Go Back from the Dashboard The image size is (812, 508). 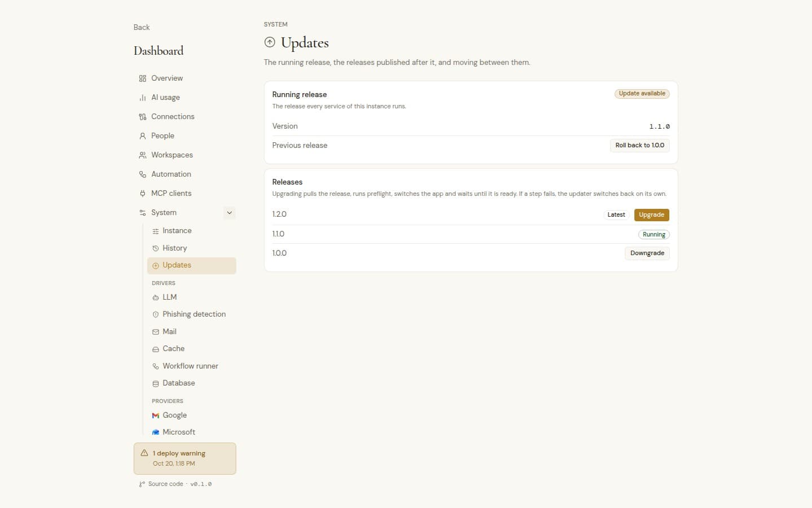(142, 27)
